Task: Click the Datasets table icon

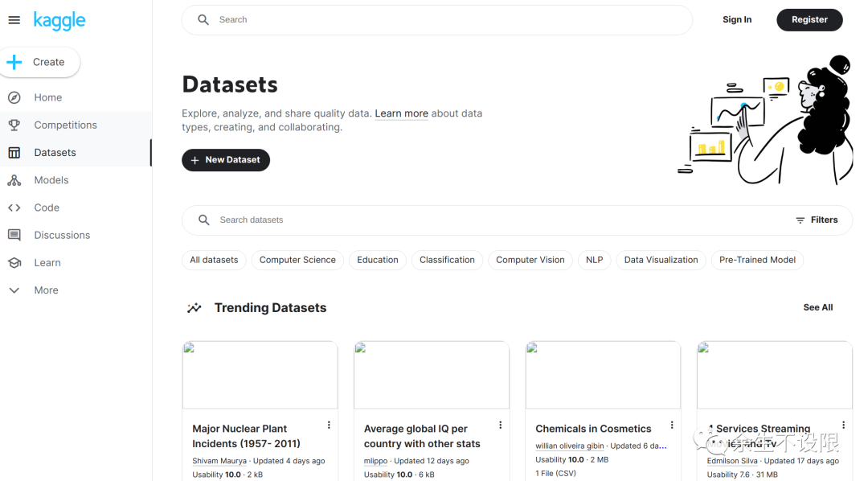Action: point(14,152)
